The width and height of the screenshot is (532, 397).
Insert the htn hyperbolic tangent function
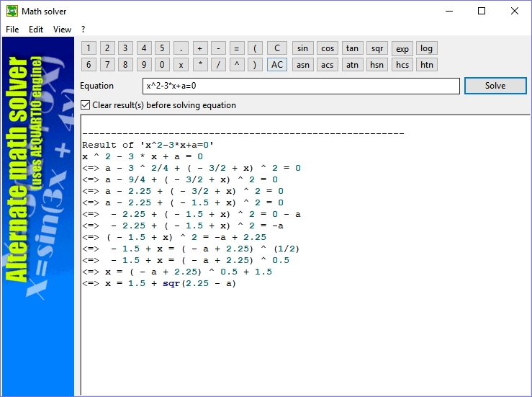coord(426,65)
